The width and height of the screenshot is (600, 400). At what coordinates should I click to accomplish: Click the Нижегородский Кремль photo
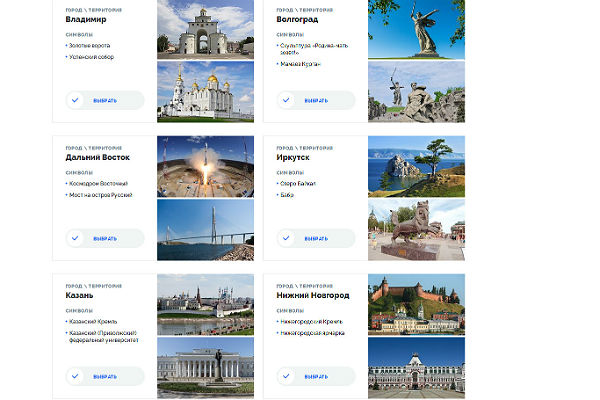pyautogui.click(x=416, y=304)
